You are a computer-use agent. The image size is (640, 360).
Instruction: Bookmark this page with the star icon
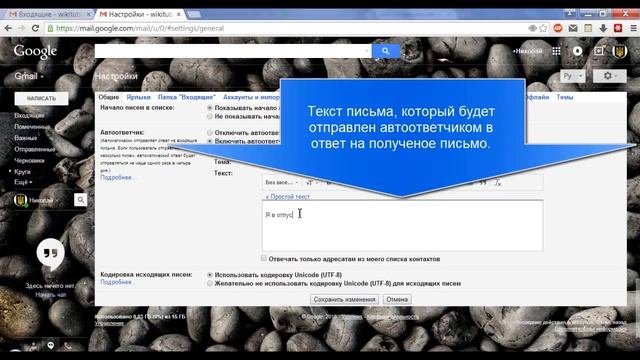coord(543,28)
